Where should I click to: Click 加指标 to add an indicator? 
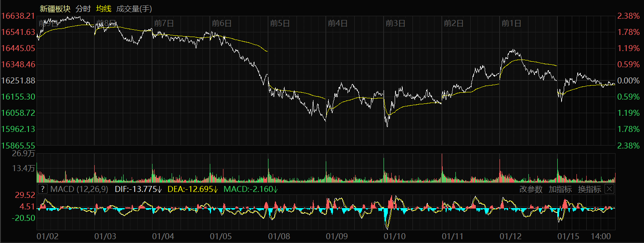pos(560,189)
